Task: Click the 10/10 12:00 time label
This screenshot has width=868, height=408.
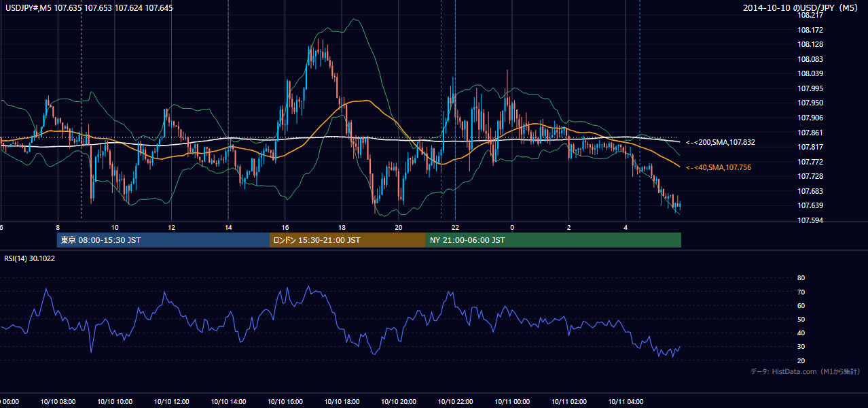Action: pos(171,402)
